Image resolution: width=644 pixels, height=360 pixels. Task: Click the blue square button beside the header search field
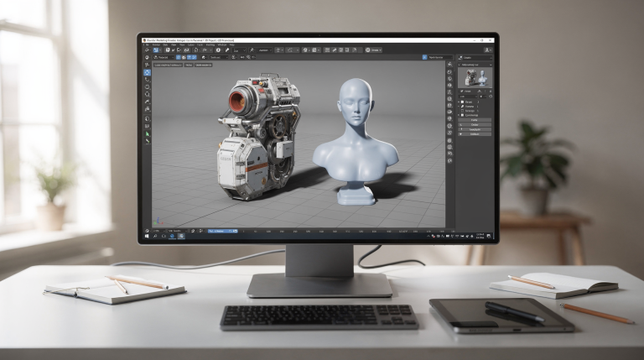pos(424,58)
